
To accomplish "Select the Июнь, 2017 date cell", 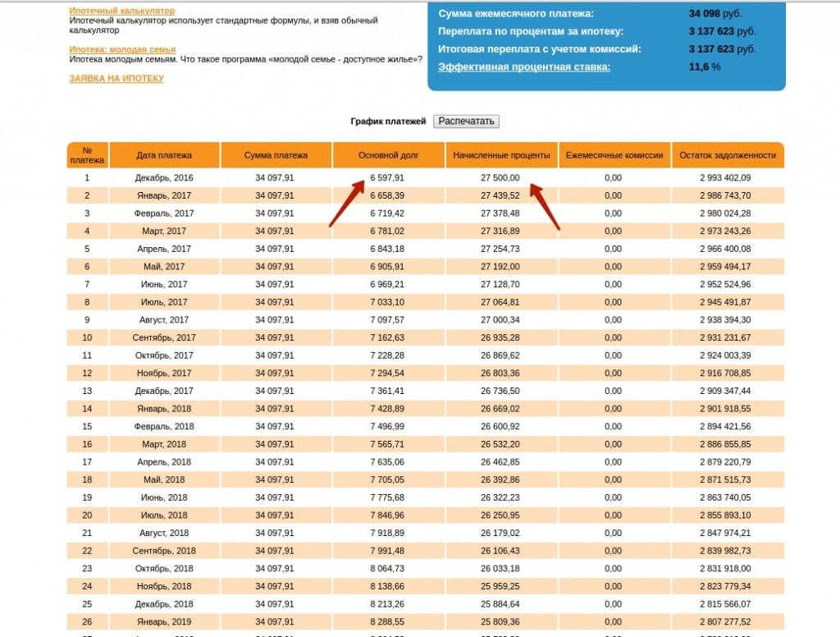I will [164, 284].
